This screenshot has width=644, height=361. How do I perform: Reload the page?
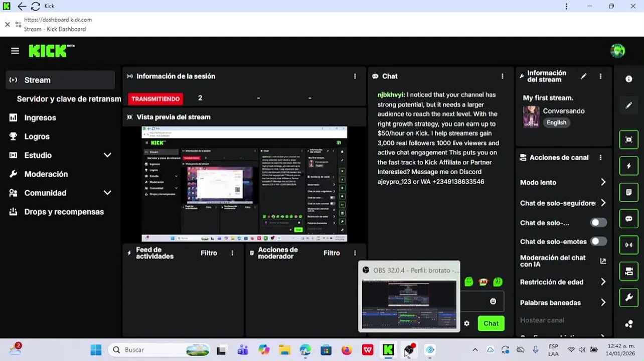[36, 7]
